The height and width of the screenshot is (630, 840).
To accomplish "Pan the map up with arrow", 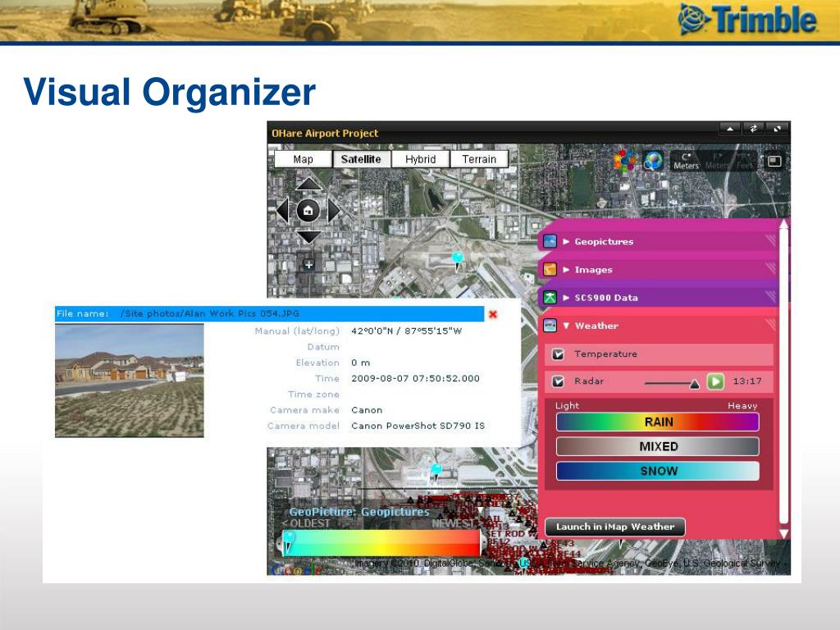I will pos(308,185).
